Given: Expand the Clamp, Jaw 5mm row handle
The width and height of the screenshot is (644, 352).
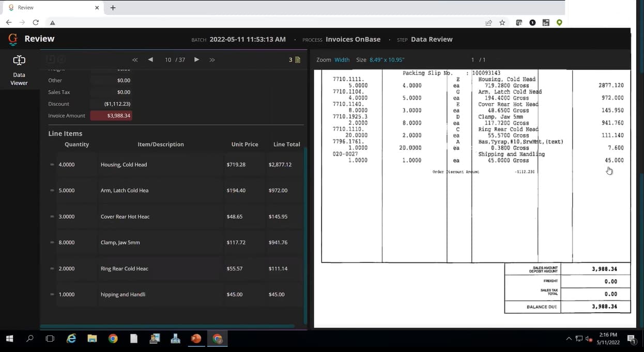Looking at the screenshot, I should [x=52, y=243].
